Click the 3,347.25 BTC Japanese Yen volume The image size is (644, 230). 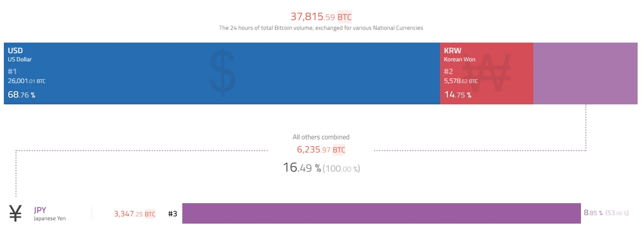pyautogui.click(x=135, y=214)
